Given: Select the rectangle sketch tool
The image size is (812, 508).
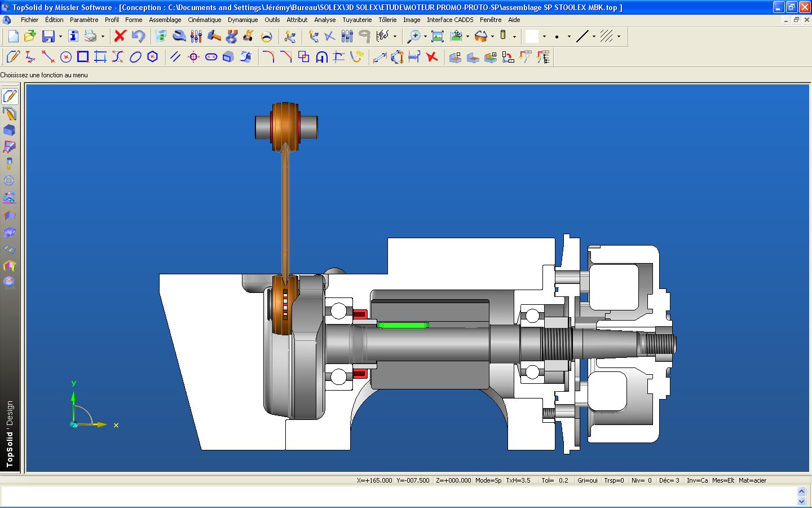Looking at the screenshot, I should 83,57.
